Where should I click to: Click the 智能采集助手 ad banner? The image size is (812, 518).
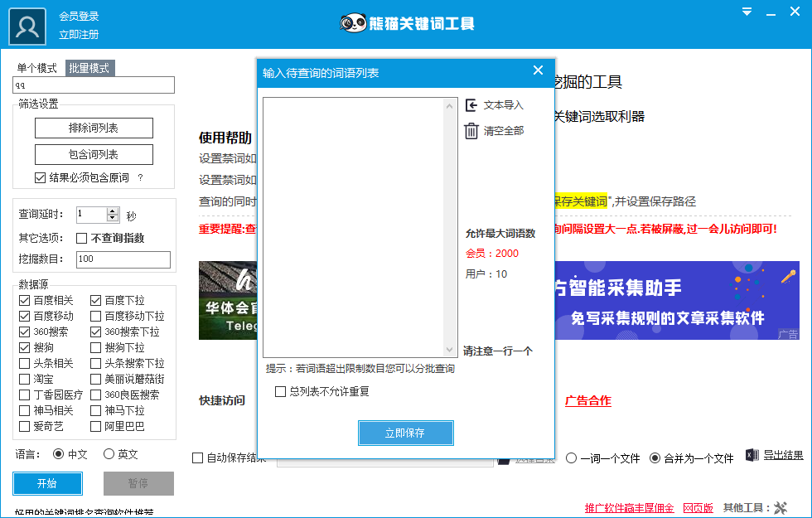click(677, 300)
